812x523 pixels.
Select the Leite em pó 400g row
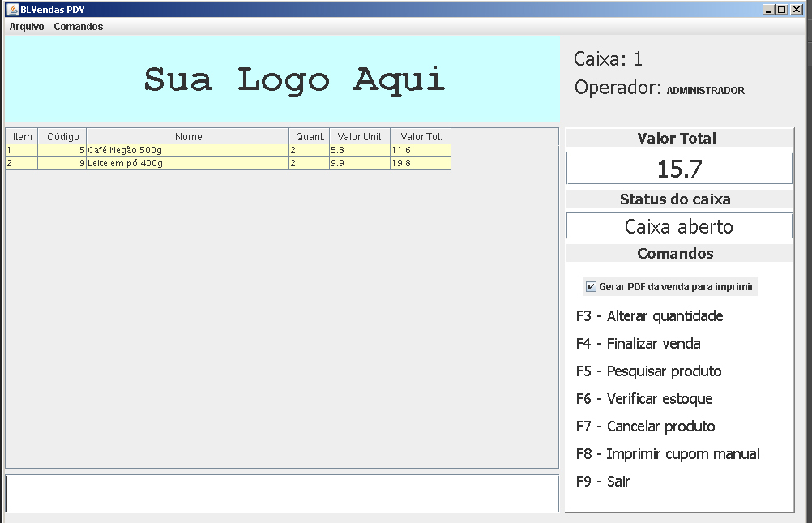tap(229, 163)
